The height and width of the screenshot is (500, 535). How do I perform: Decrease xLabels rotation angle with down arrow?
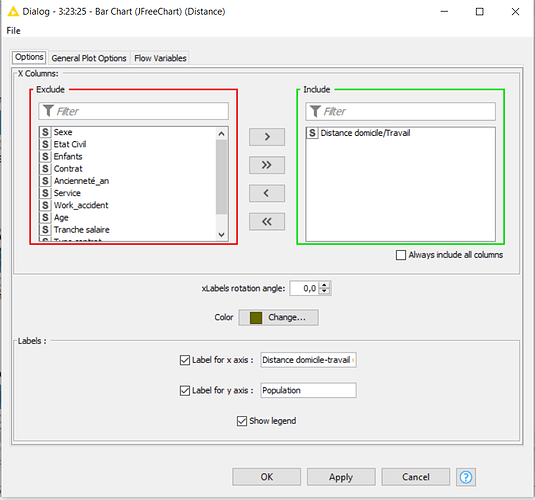324,291
